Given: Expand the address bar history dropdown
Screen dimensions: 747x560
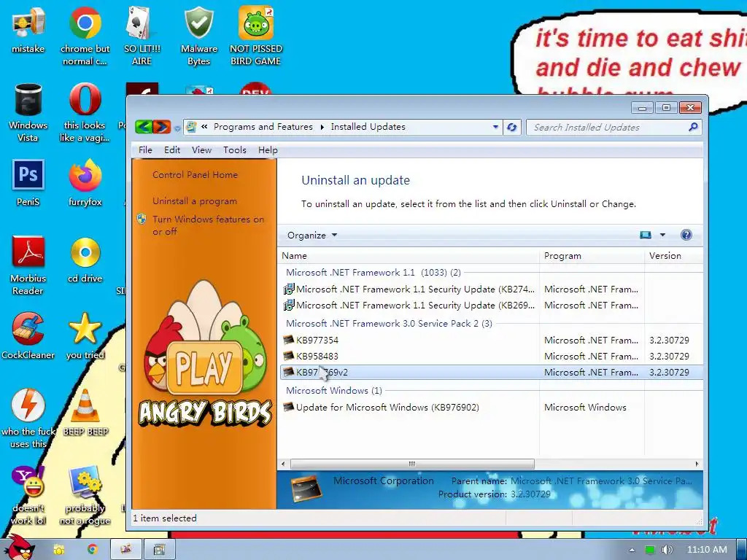Looking at the screenshot, I should pos(495,127).
